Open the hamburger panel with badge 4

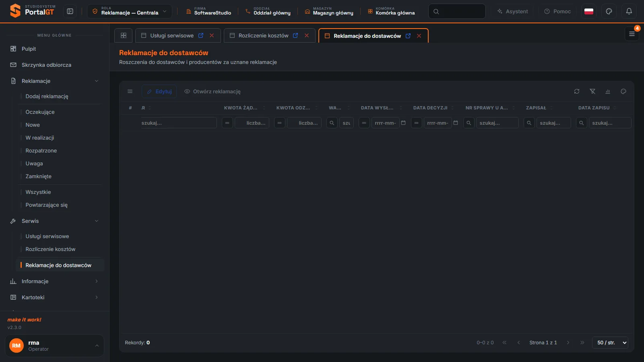coord(632,34)
